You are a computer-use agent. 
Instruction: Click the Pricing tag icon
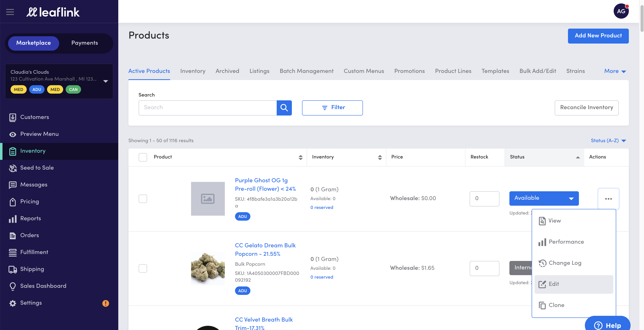(12, 202)
